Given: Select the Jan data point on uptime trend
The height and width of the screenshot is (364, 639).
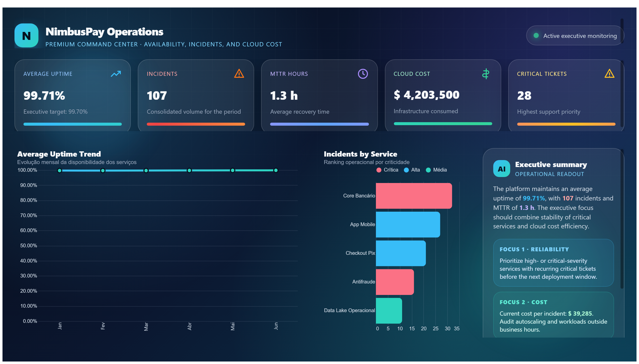Looking at the screenshot, I should [60, 171].
